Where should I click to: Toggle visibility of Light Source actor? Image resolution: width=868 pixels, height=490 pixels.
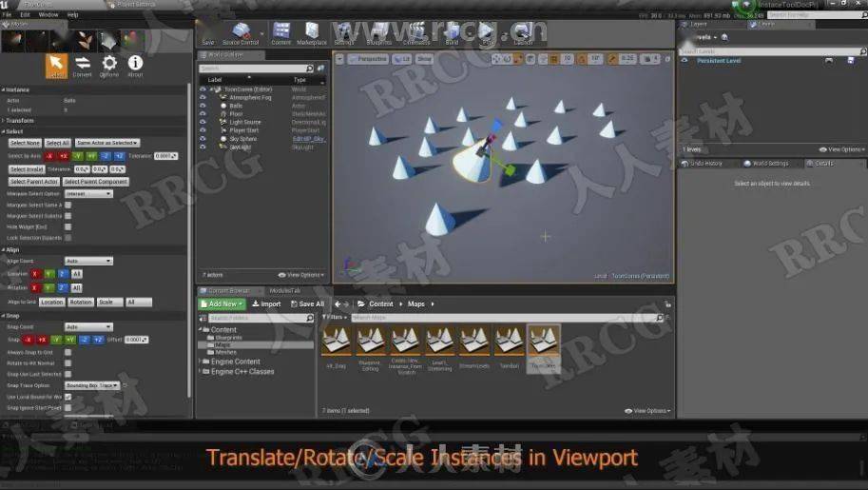click(203, 122)
